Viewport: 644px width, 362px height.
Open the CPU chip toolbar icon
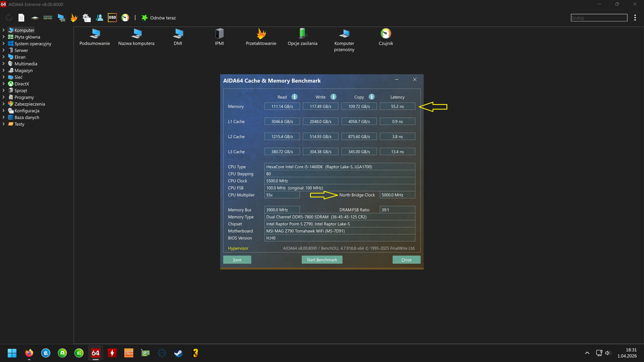click(35, 18)
